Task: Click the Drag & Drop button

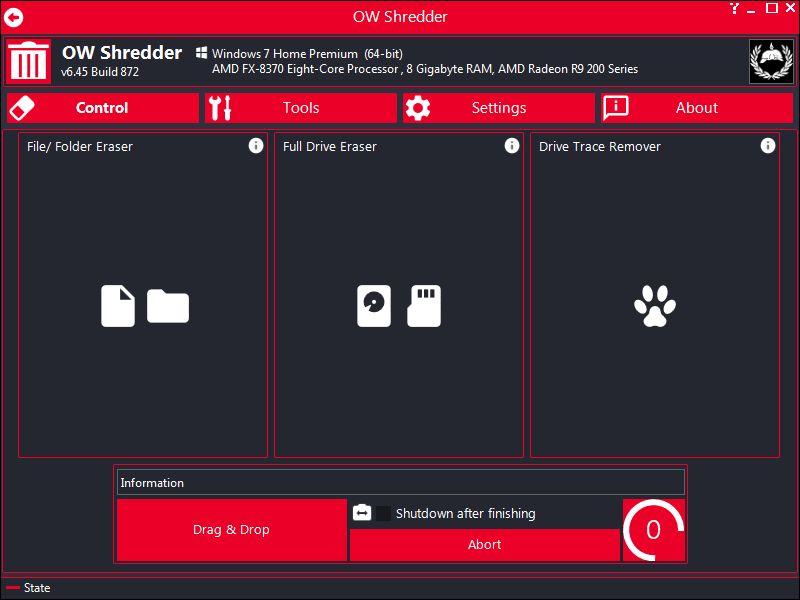Action: pyautogui.click(x=232, y=529)
